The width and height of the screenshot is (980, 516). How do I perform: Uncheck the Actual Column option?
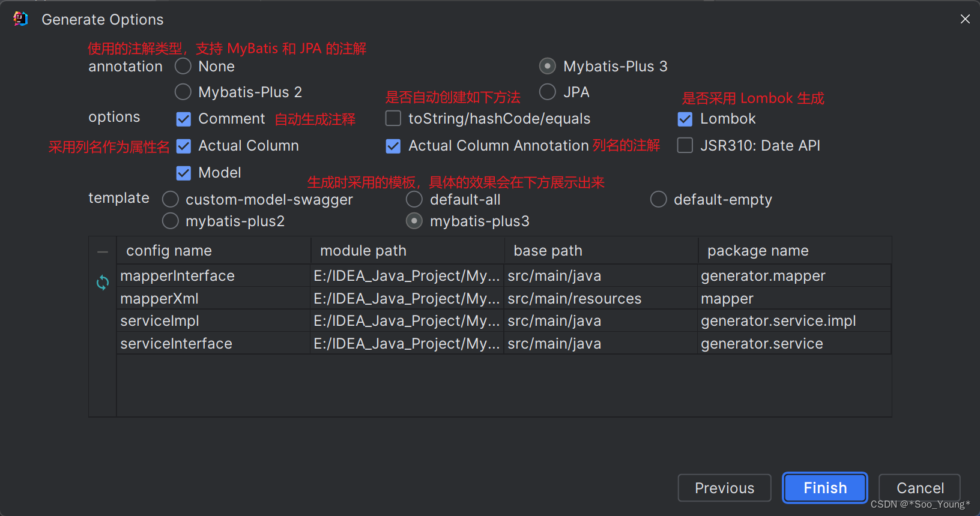point(183,146)
